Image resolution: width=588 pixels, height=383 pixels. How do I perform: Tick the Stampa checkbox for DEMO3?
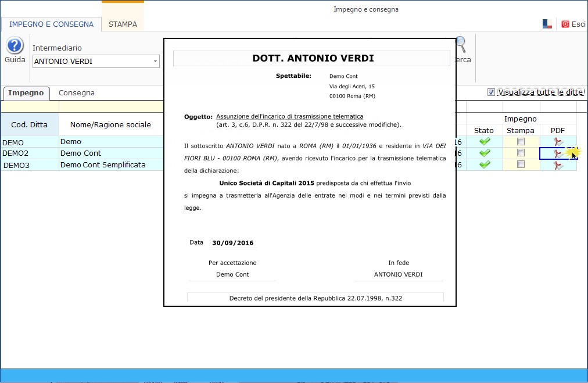[x=521, y=164]
